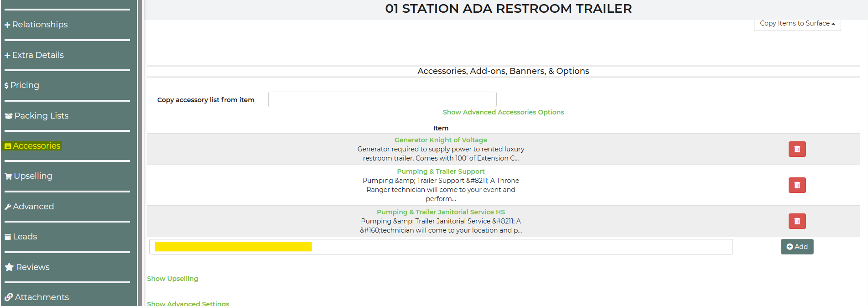Open the Upselling cart section
868x306 pixels.
(x=8, y=176)
